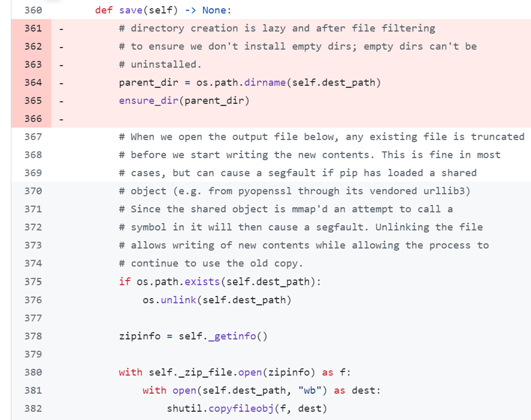531x420 pixels.
Task: Click the dirname method on line 364
Action: coord(265,83)
